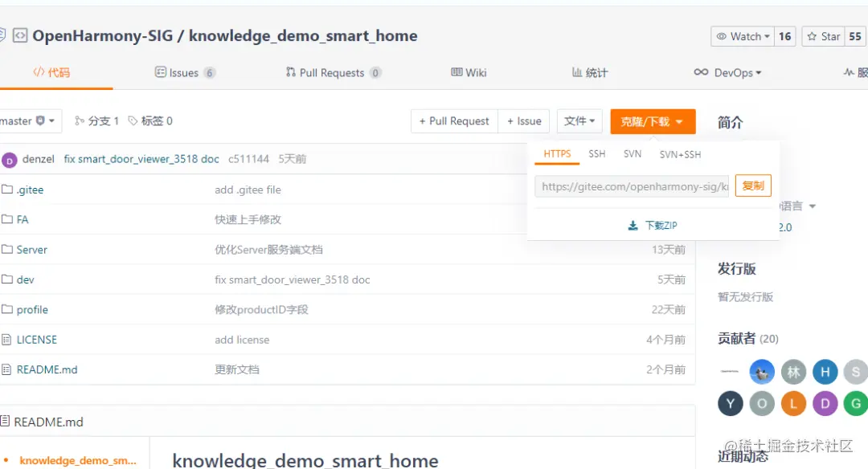
Task: Open contributor avatar labeled O
Action: tap(762, 403)
